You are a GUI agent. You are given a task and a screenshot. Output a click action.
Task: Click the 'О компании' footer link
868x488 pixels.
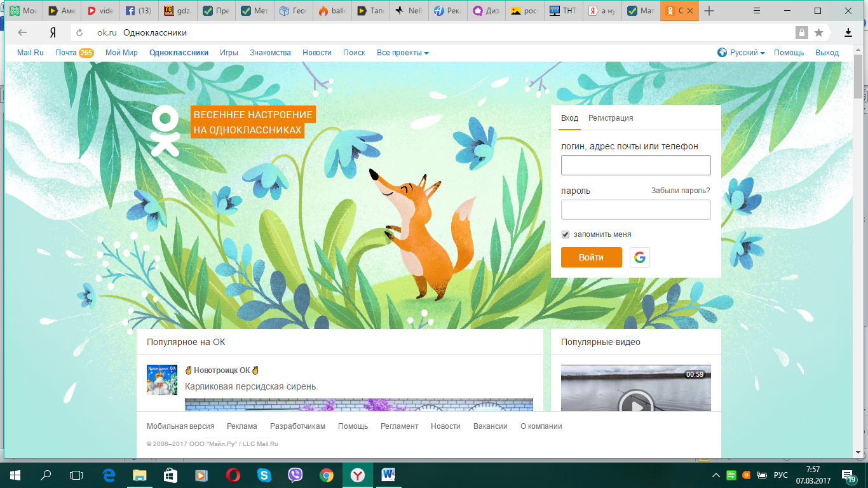pyautogui.click(x=541, y=426)
